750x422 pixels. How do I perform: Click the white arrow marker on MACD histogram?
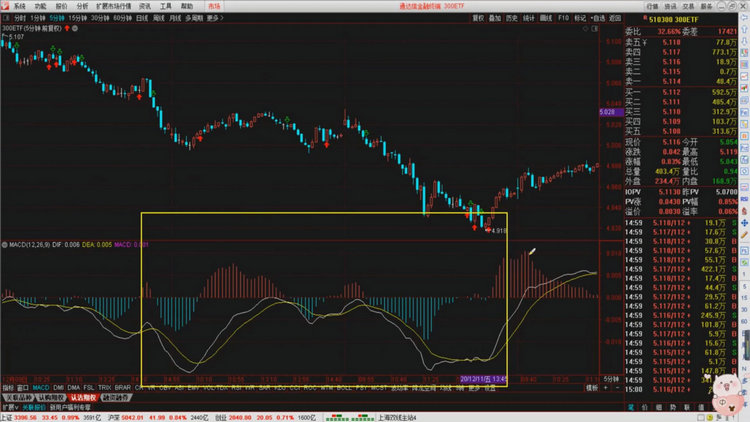click(534, 251)
